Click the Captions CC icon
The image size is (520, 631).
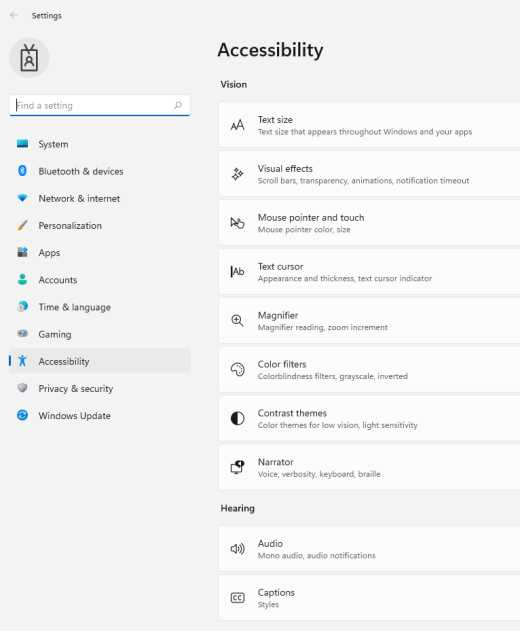pyautogui.click(x=237, y=598)
